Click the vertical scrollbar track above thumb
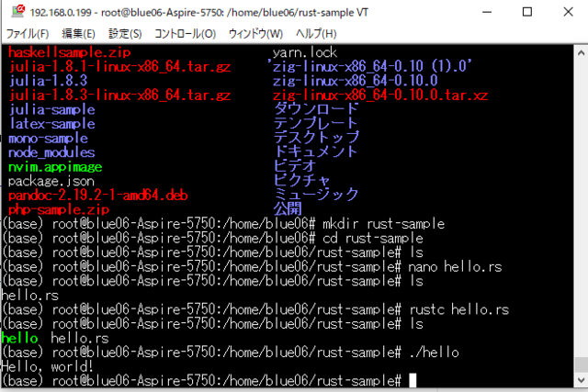 pyautogui.click(x=581, y=208)
